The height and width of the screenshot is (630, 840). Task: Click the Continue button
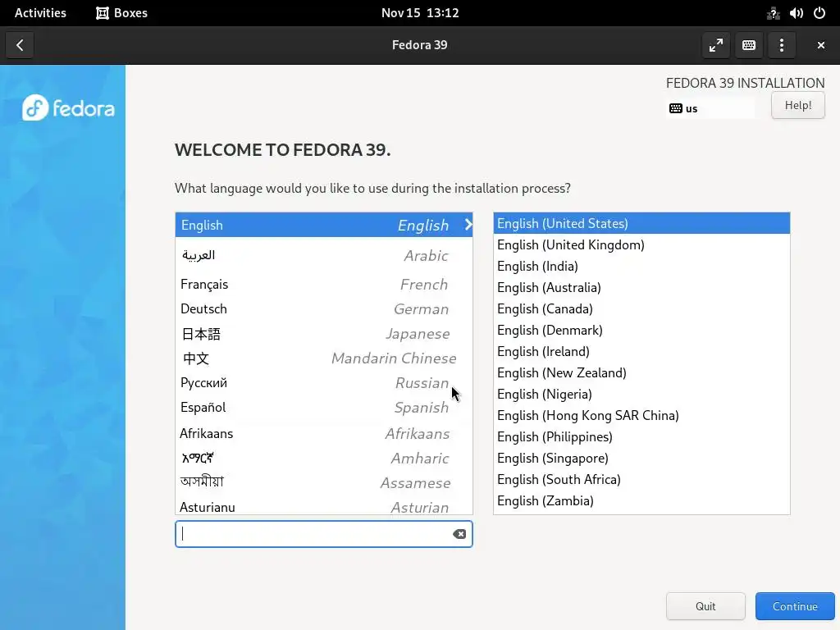click(795, 606)
